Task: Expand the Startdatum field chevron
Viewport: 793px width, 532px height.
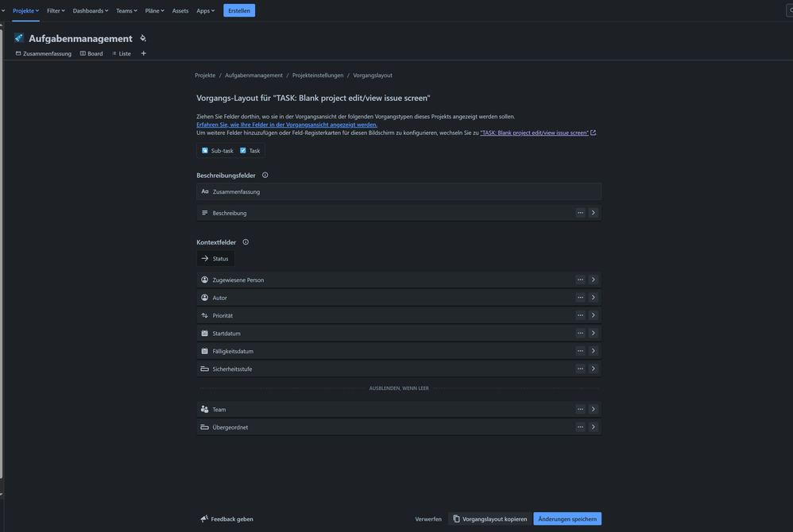Action: pos(594,333)
